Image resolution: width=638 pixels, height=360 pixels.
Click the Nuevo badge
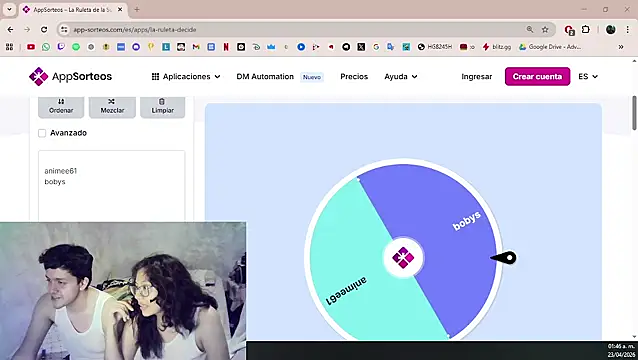[x=312, y=77]
